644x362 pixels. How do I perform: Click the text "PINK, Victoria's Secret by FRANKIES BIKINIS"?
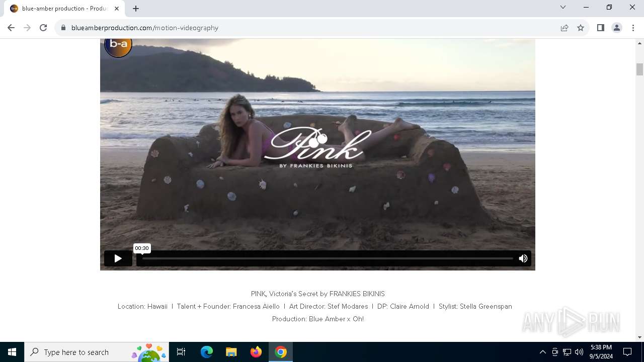pyautogui.click(x=317, y=294)
